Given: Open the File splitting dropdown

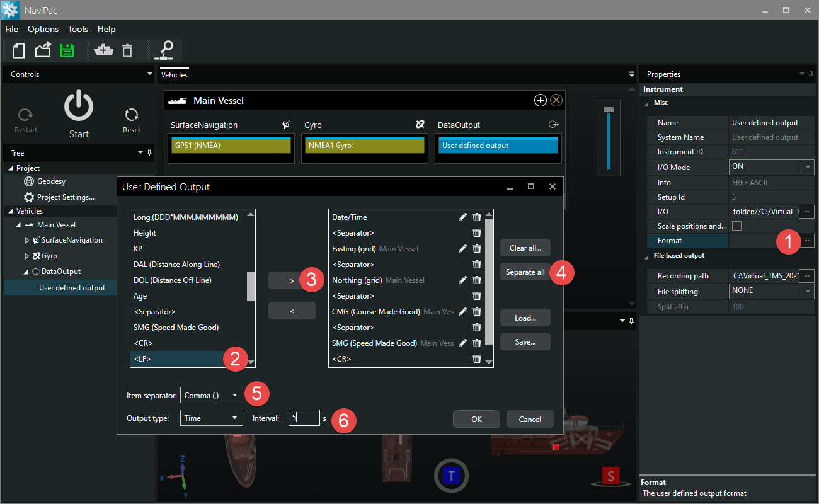Looking at the screenshot, I should 806,291.
